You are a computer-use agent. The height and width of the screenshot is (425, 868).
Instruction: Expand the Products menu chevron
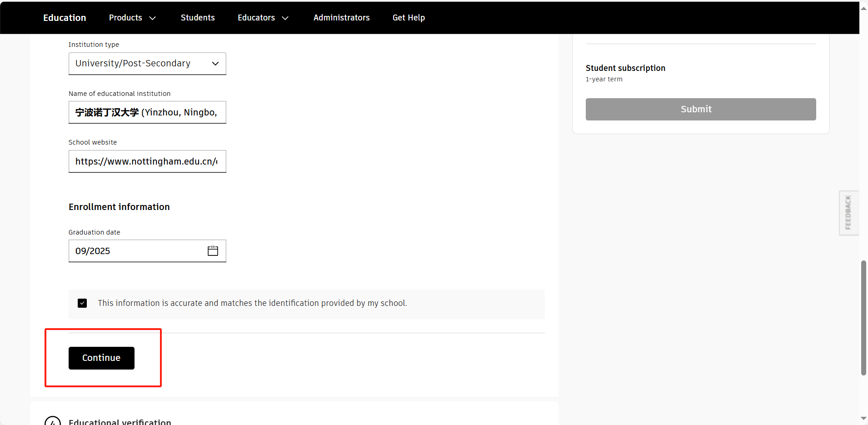coord(153,18)
